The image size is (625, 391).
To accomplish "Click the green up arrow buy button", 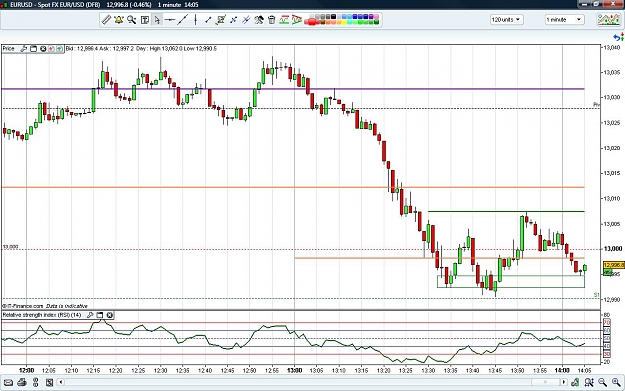I will coord(59,49).
